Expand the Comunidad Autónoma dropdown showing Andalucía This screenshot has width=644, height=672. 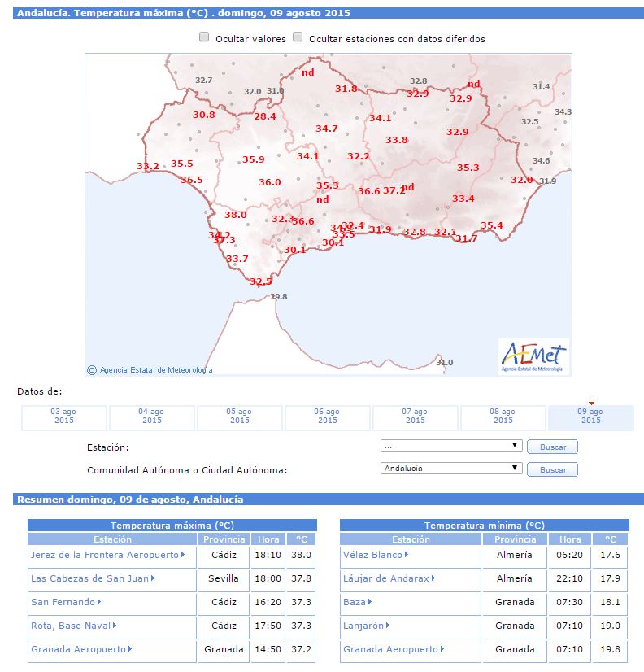(x=450, y=469)
